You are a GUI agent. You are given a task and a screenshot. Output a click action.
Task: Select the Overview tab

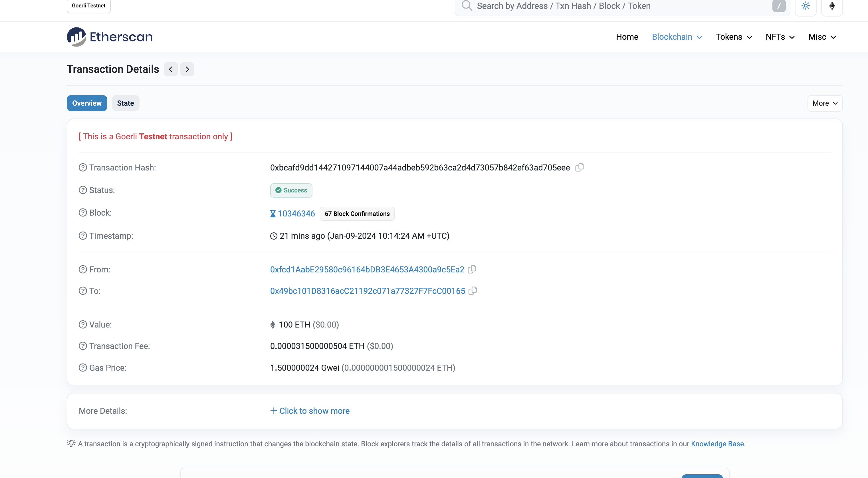pyautogui.click(x=86, y=103)
